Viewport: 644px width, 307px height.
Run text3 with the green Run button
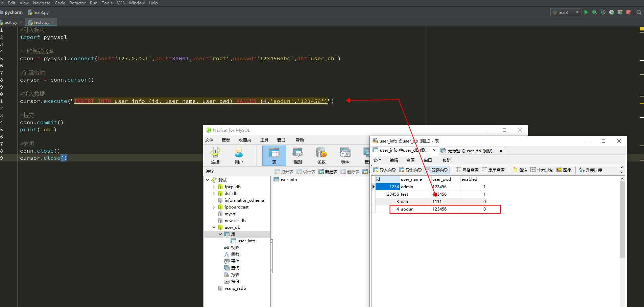(586, 12)
